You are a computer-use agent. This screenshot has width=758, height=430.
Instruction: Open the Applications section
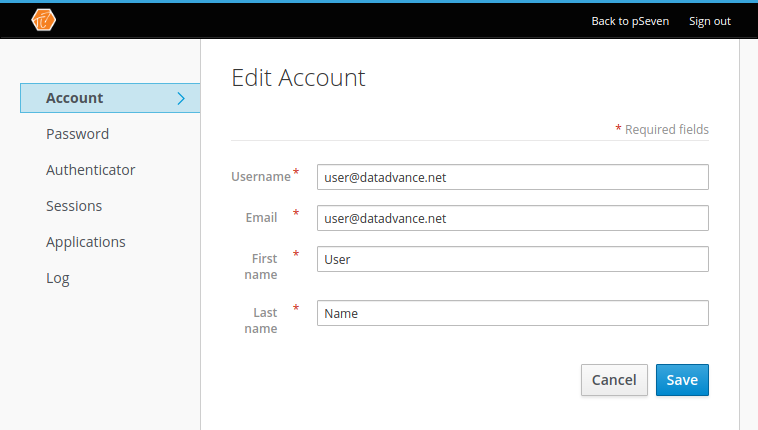(x=86, y=242)
